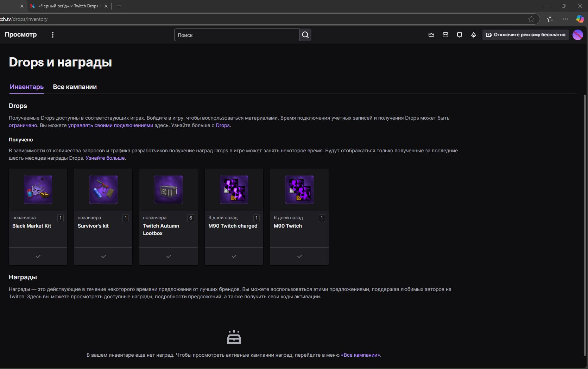Open browser settings ellipsis menu
The image size is (588, 369).
(x=565, y=19)
